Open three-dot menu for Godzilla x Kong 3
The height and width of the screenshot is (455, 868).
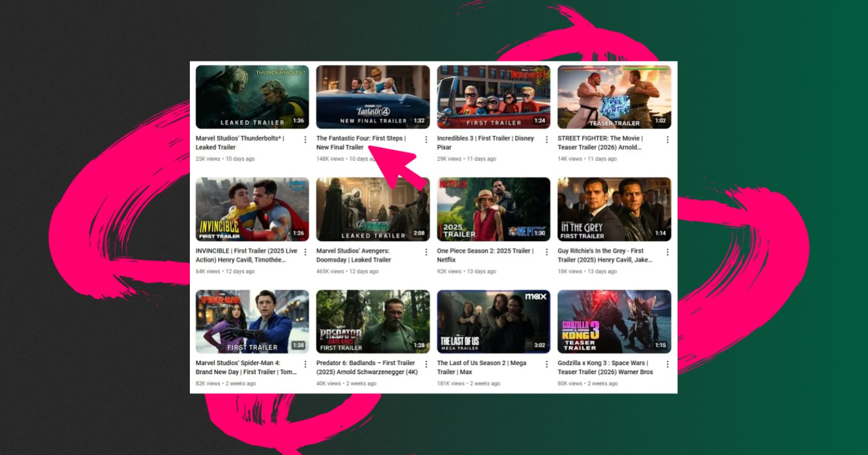[x=667, y=364]
